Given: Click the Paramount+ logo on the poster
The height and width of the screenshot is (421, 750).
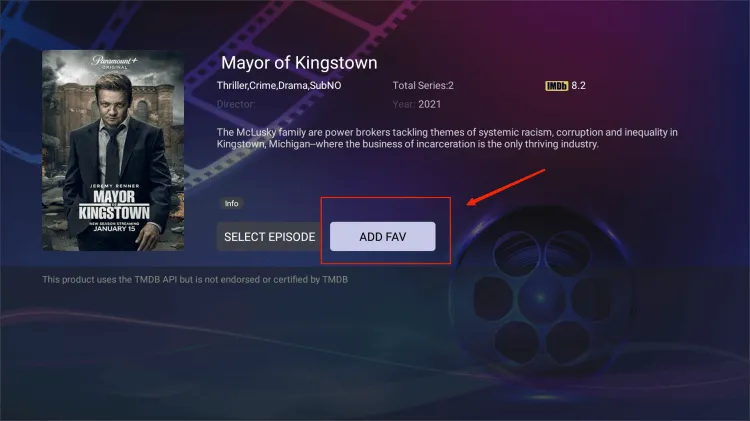Looking at the screenshot, I should pos(115,62).
